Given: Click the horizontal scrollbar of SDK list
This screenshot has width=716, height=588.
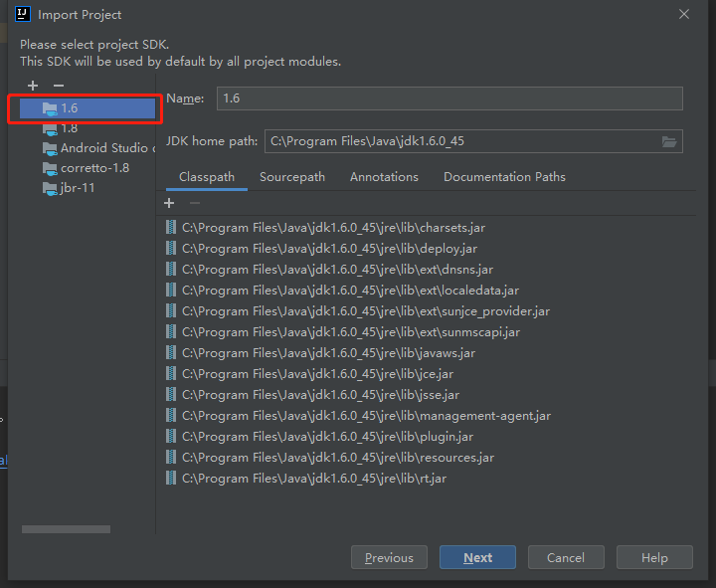Looking at the screenshot, I should point(67,529).
